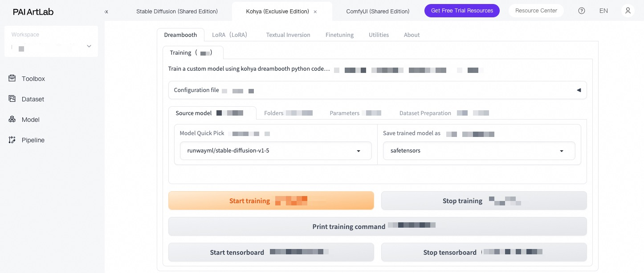Switch to the Finetuning tab
Screen dimensions: 644x273
click(x=339, y=35)
